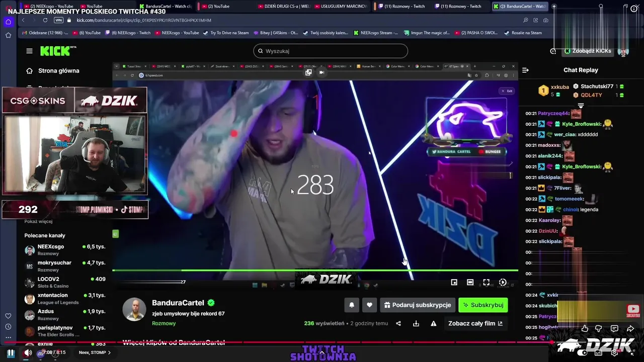The width and height of the screenshot is (644, 362).
Task: Share the clip with share icon
Action: [x=398, y=323]
